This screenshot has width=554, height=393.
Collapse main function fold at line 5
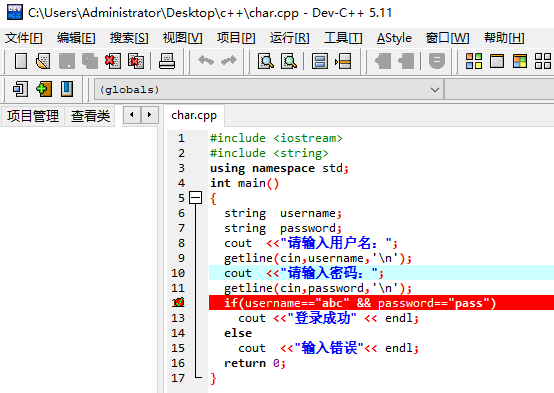[195, 198]
